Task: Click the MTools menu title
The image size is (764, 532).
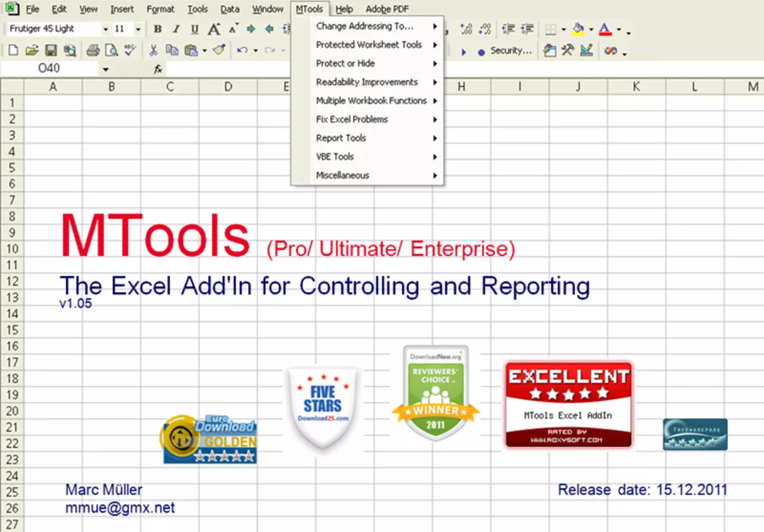Action: coord(309,9)
